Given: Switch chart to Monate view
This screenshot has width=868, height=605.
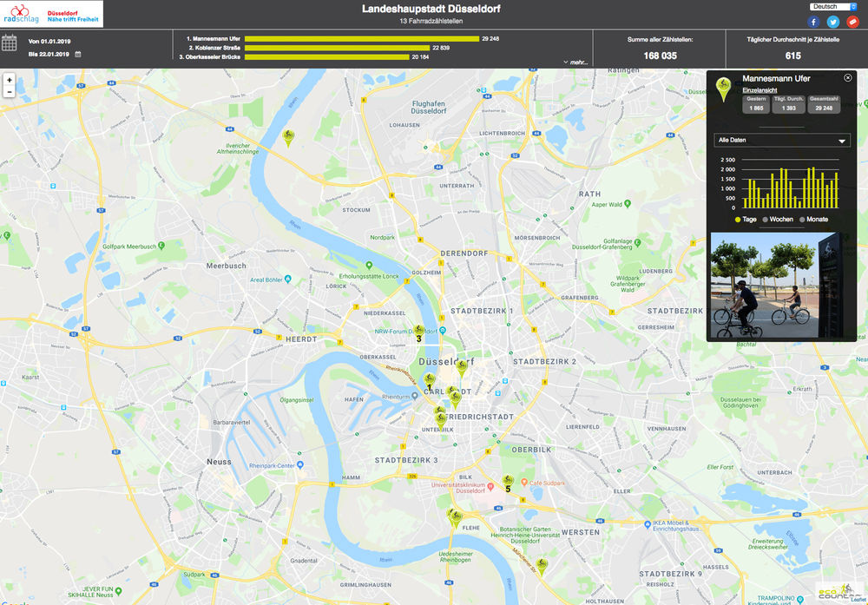Looking at the screenshot, I should pos(802,220).
